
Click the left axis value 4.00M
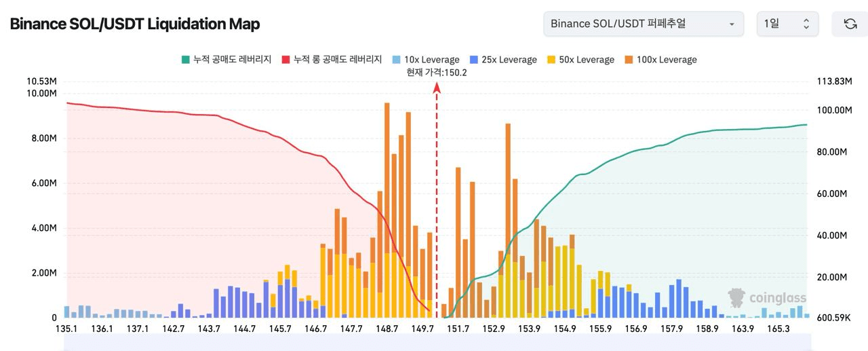44,228
